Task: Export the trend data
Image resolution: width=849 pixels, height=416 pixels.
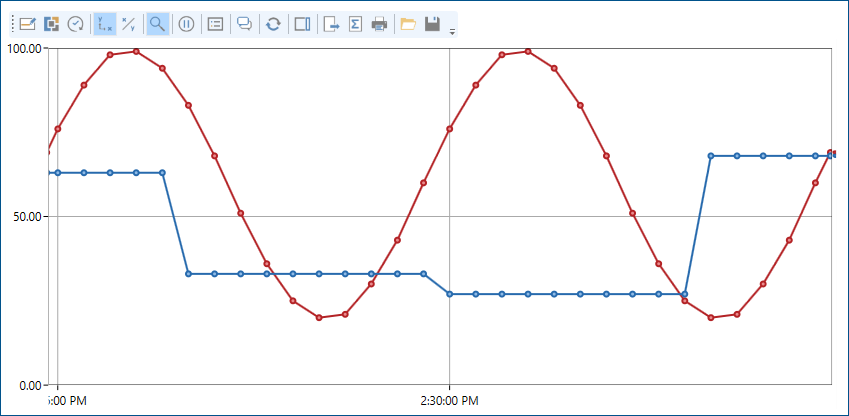Action: pyautogui.click(x=331, y=24)
